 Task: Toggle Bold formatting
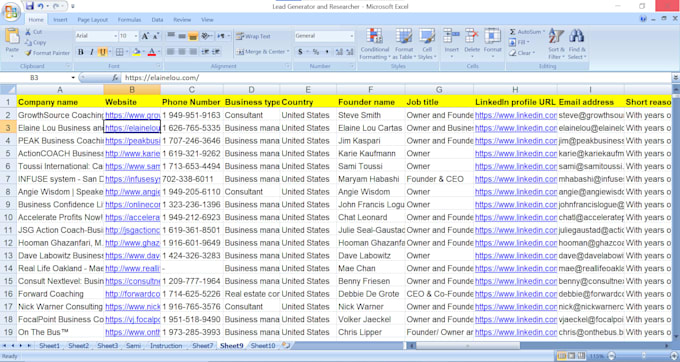coord(81,52)
